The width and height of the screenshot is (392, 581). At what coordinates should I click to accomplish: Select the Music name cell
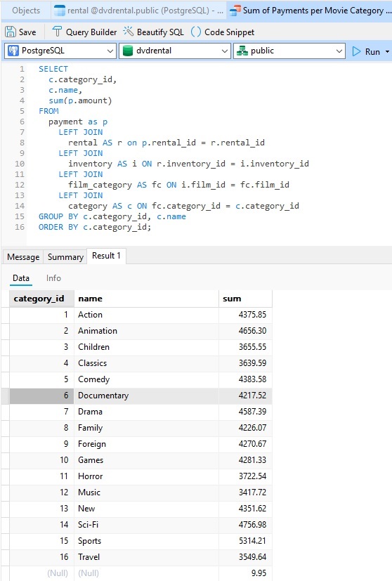click(146, 492)
